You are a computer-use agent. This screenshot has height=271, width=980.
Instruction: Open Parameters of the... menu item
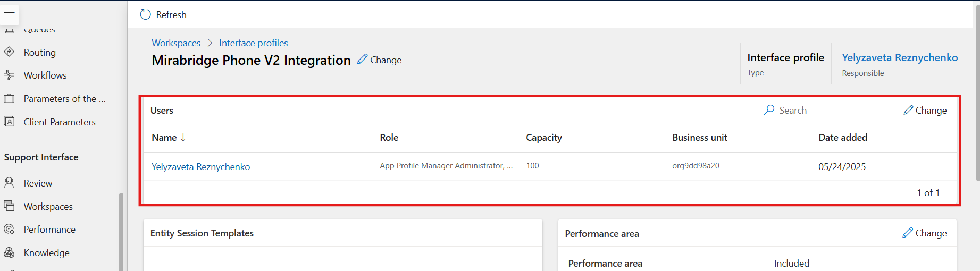click(x=65, y=98)
